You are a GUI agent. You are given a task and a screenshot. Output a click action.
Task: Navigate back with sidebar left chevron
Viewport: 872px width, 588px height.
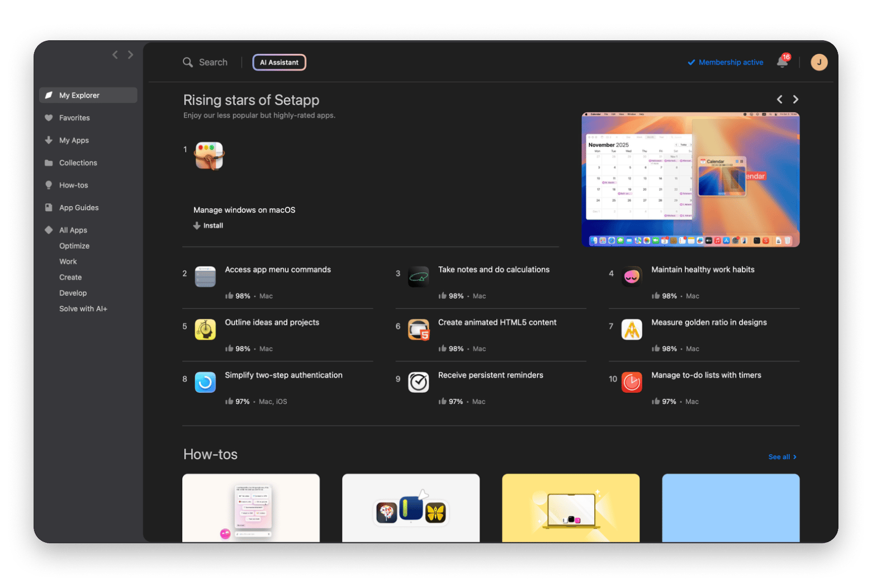coord(115,55)
